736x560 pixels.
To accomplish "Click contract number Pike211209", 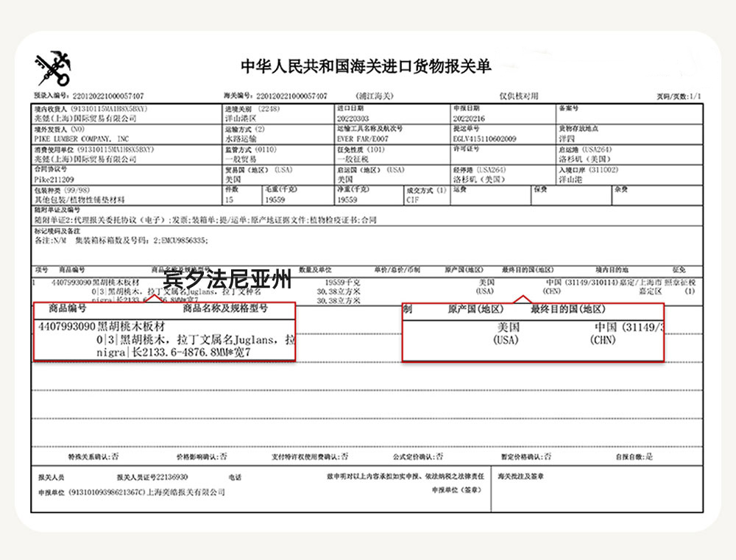I will pos(54,180).
